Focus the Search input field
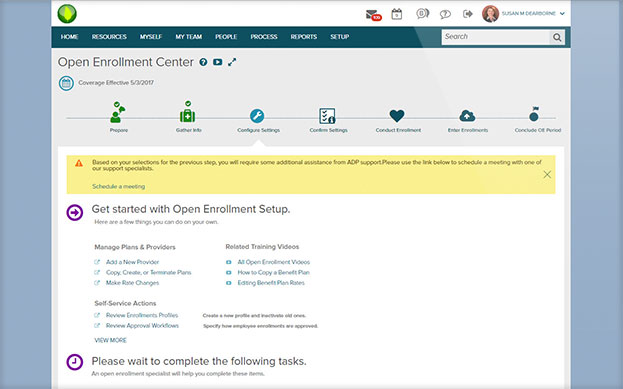The height and width of the screenshot is (389, 623). point(495,37)
